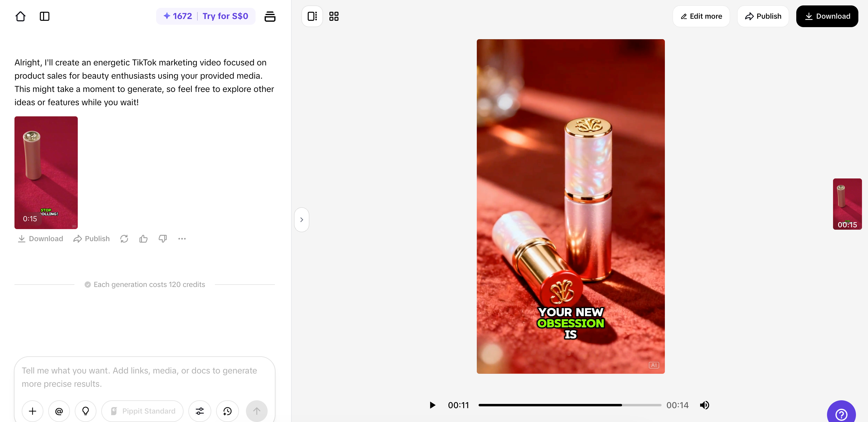Click the @ mention icon
The width and height of the screenshot is (868, 422).
(x=59, y=411)
